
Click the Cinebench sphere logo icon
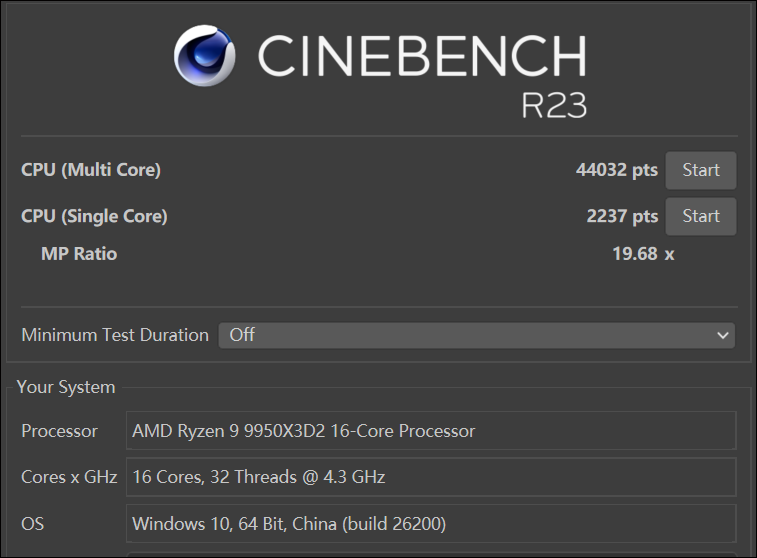click(205, 56)
